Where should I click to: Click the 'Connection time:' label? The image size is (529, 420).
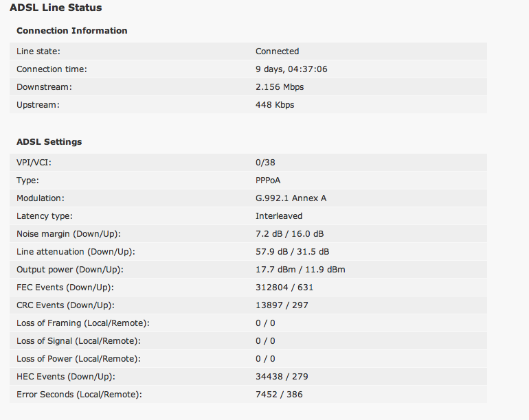point(52,69)
